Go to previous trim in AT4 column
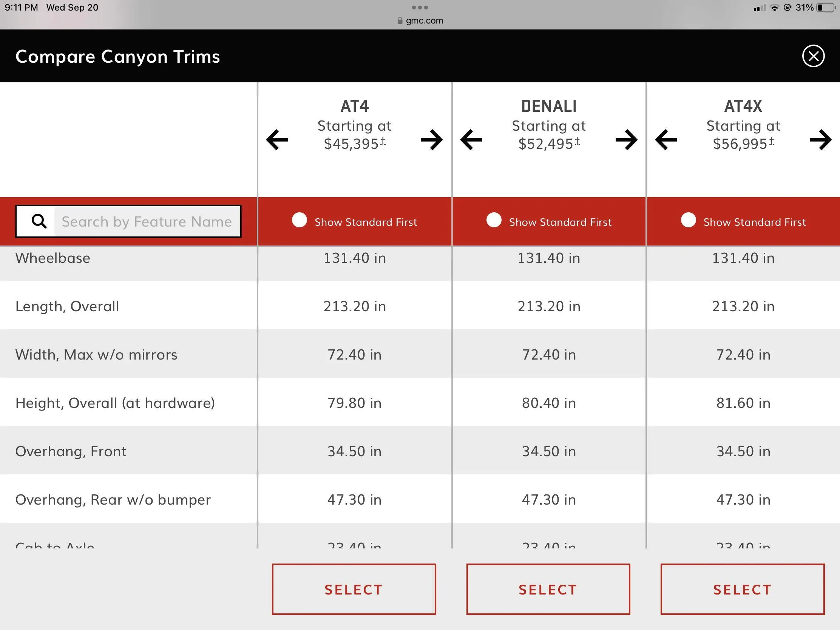Screen dimensions: 840x630 [x=277, y=140]
